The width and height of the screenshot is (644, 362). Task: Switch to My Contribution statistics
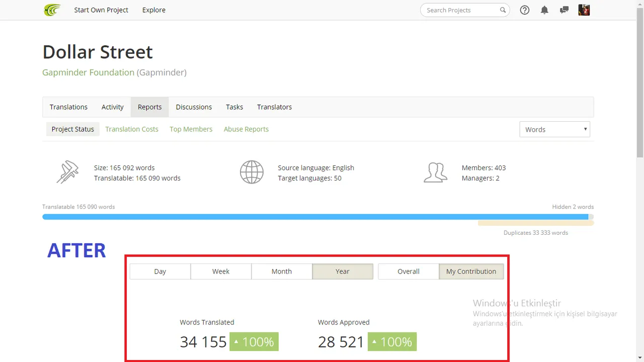(471, 271)
